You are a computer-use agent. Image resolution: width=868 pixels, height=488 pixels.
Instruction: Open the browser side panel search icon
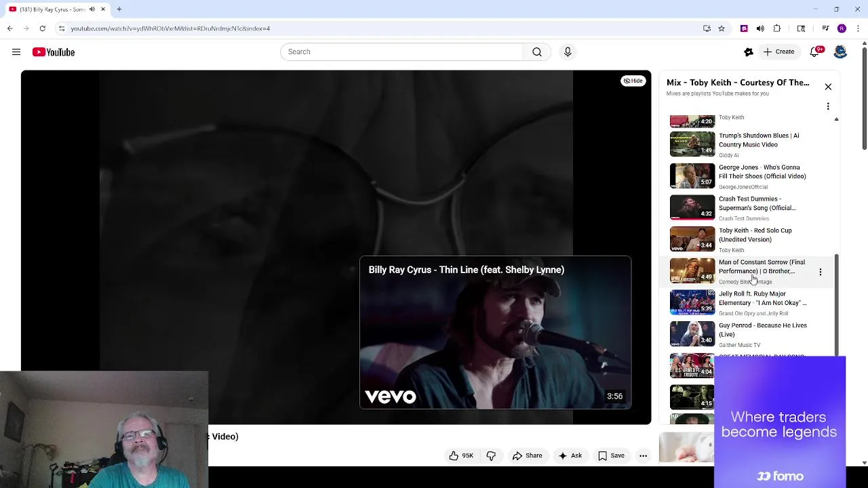(x=801, y=28)
